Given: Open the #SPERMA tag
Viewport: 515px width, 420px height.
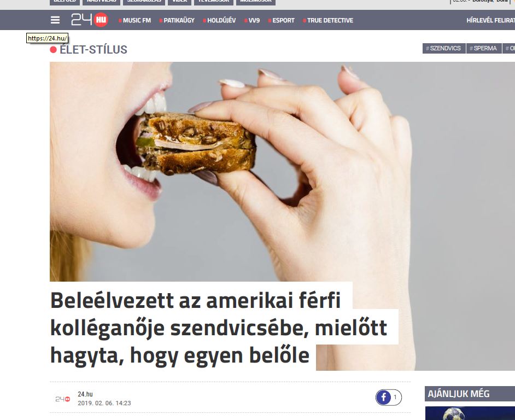Looking at the screenshot, I should point(484,48).
